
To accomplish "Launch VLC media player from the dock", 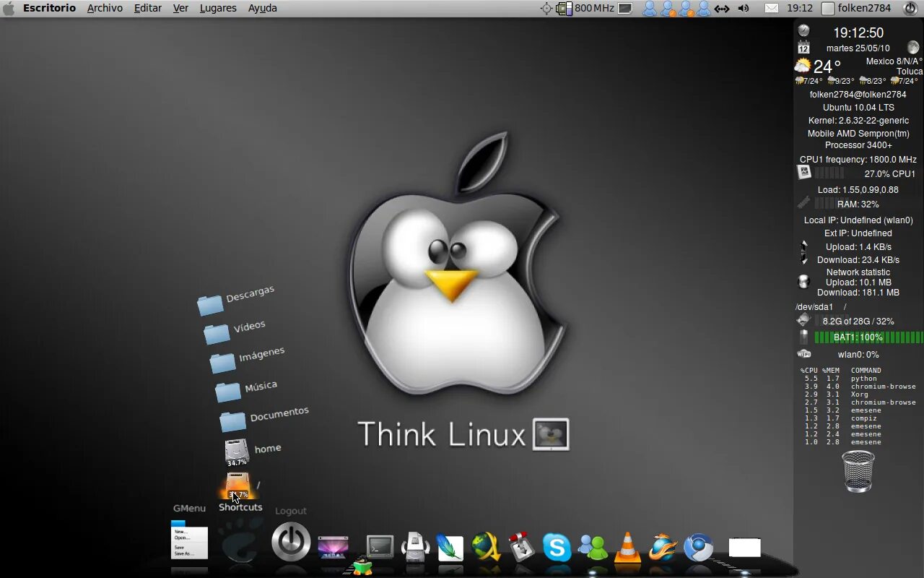I will [627, 547].
